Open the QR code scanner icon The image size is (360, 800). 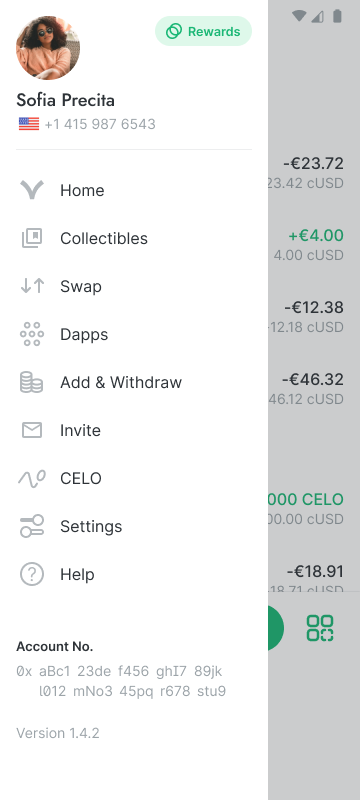[x=320, y=628]
